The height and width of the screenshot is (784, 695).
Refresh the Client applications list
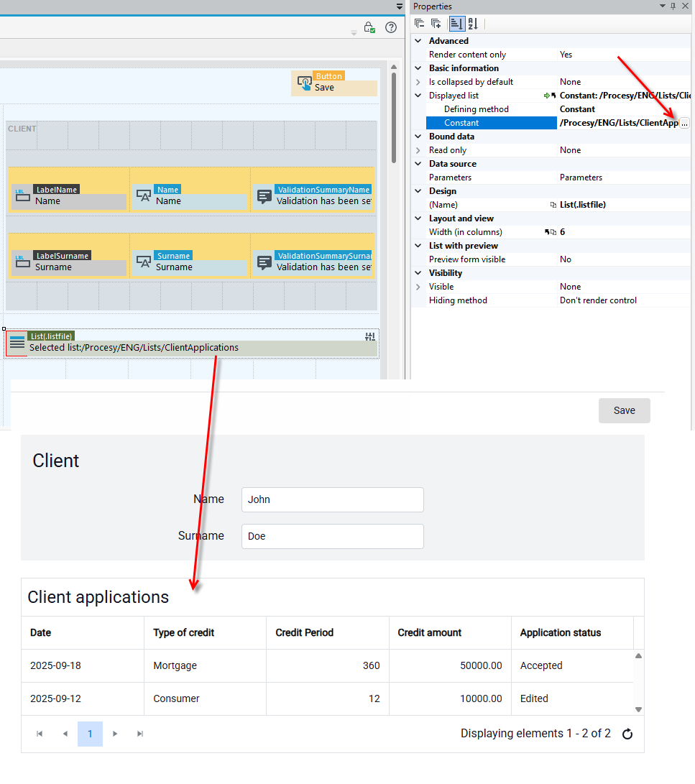click(x=627, y=734)
